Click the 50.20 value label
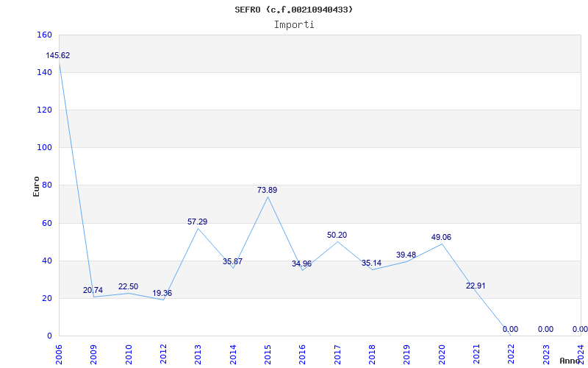588x368 pixels. pos(337,235)
